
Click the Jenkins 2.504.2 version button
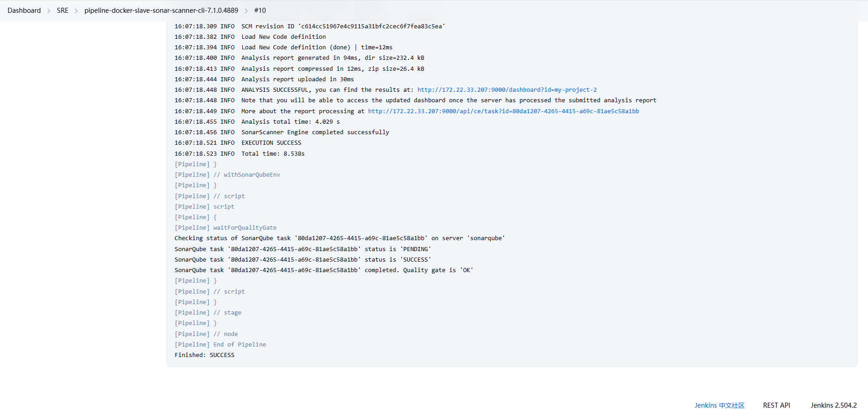[833, 405]
